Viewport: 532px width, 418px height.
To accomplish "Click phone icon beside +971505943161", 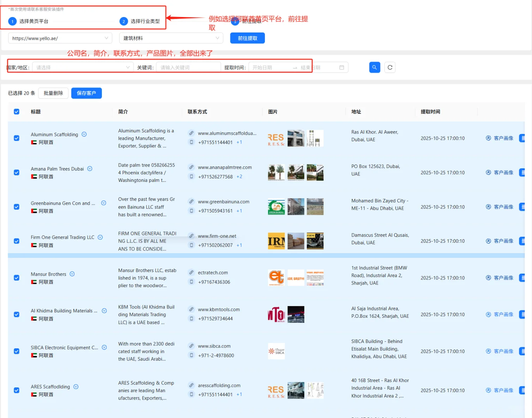I will coord(191,211).
